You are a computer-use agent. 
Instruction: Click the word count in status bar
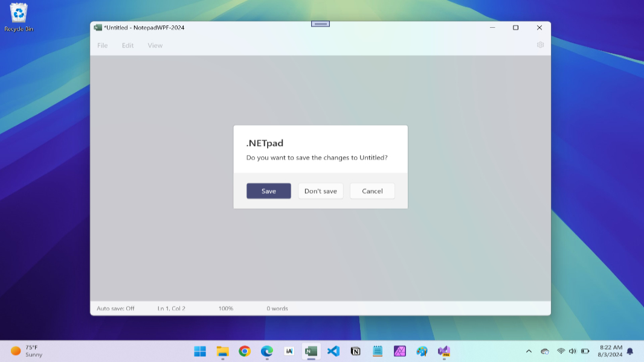(278, 308)
